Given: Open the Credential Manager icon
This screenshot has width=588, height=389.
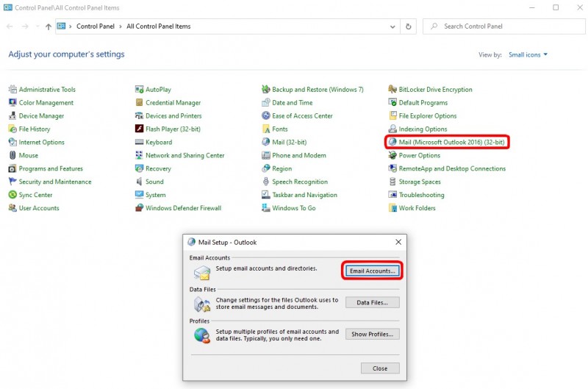Looking at the screenshot, I should tap(140, 103).
